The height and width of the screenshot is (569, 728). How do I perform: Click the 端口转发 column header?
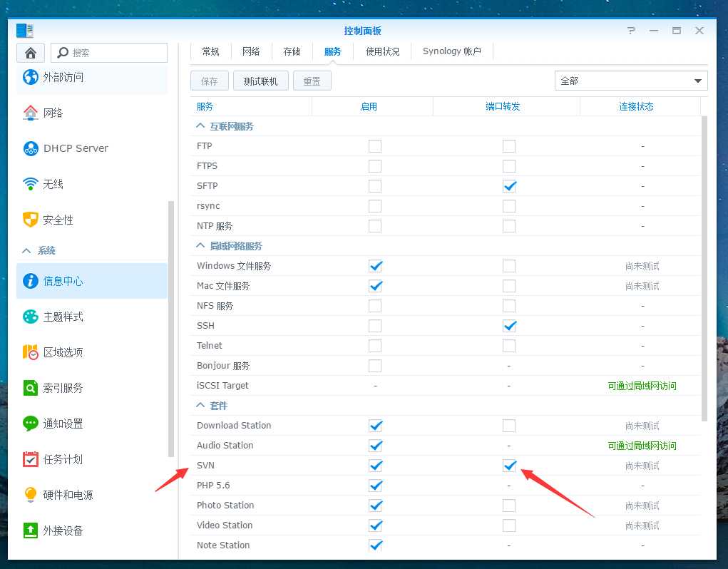pyautogui.click(x=506, y=106)
